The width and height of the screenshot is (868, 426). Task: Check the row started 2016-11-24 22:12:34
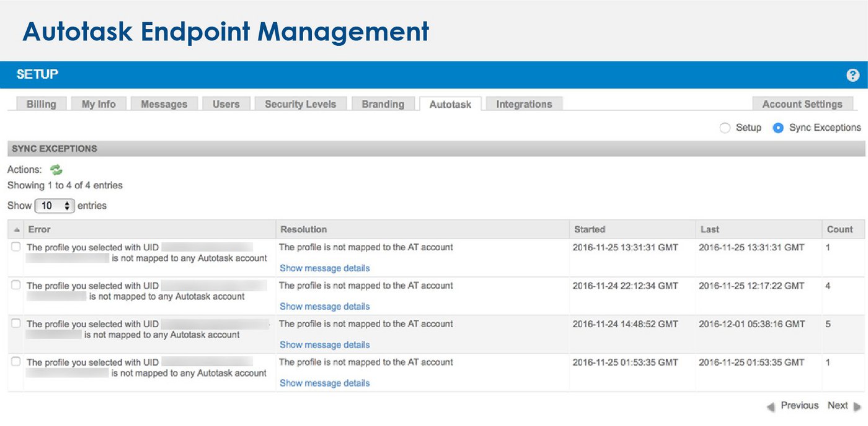pos(16,285)
